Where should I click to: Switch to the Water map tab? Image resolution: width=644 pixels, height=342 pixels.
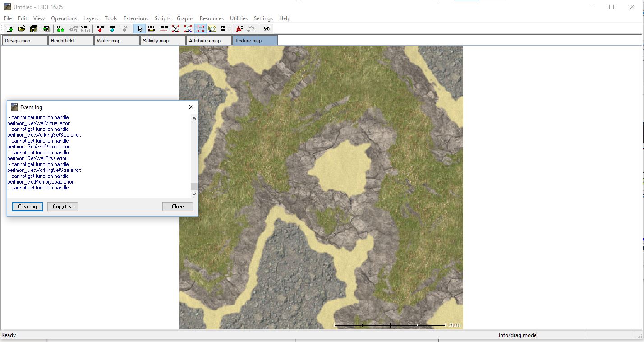click(117, 41)
